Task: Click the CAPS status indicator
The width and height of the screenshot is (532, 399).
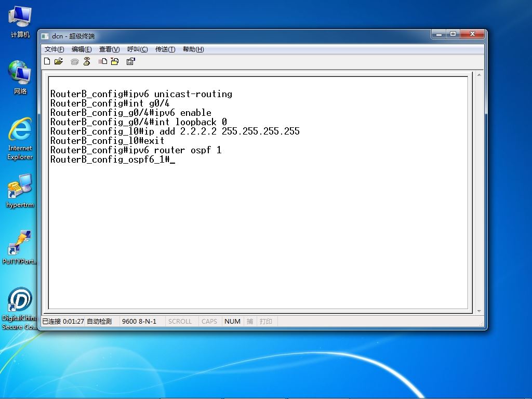Action: tap(209, 321)
